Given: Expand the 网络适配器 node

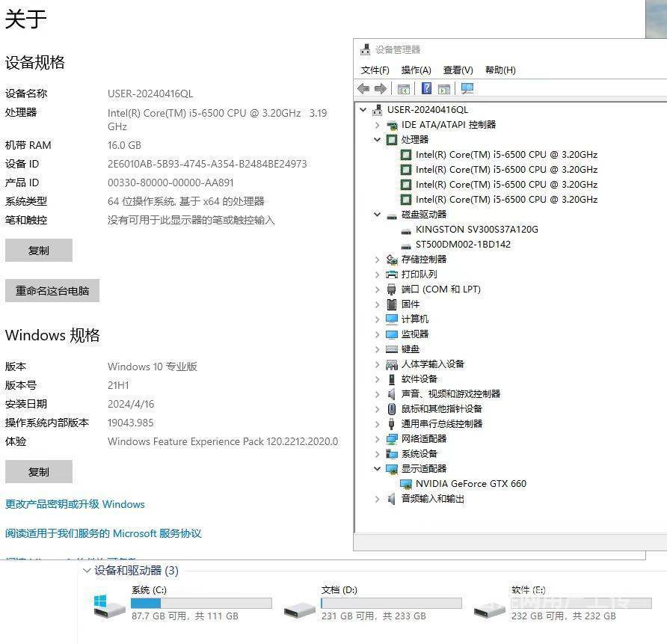Looking at the screenshot, I should [378, 439].
